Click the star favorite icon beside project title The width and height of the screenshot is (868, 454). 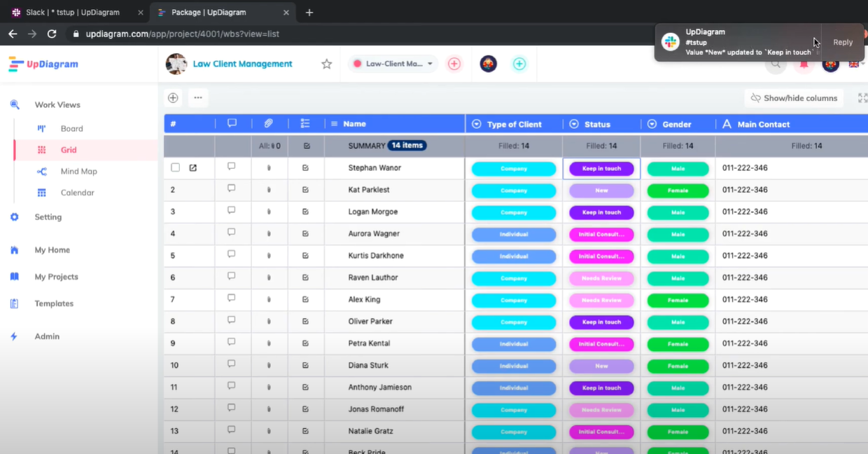pyautogui.click(x=326, y=64)
